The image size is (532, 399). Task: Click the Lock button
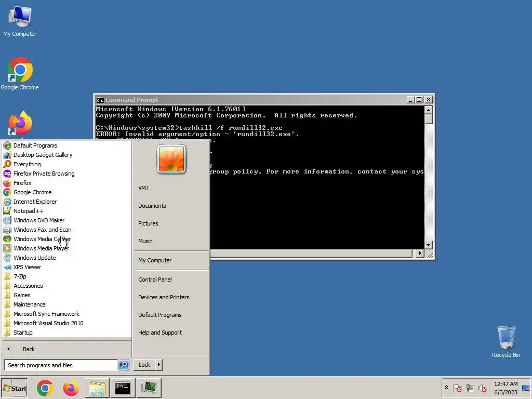(x=144, y=365)
